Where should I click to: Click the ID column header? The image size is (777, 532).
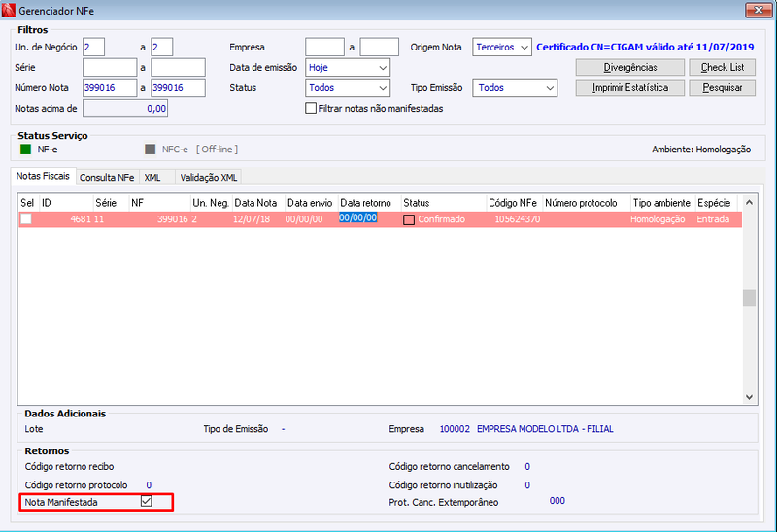66,203
